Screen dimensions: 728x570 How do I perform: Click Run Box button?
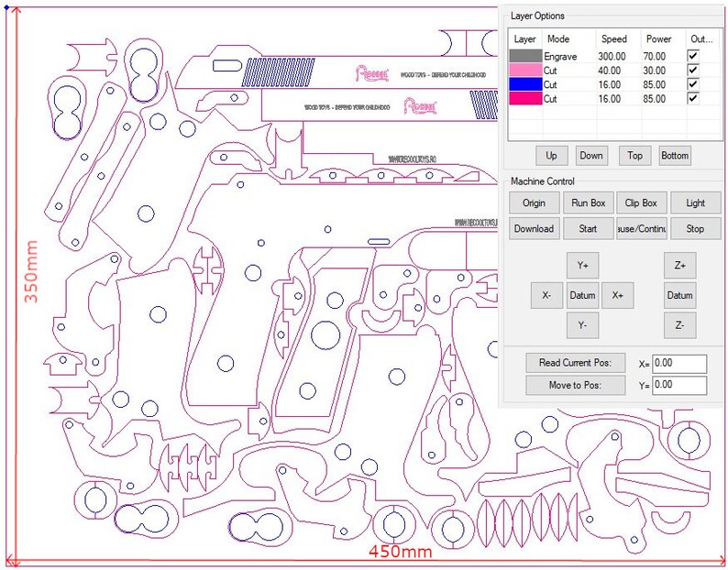tap(589, 203)
